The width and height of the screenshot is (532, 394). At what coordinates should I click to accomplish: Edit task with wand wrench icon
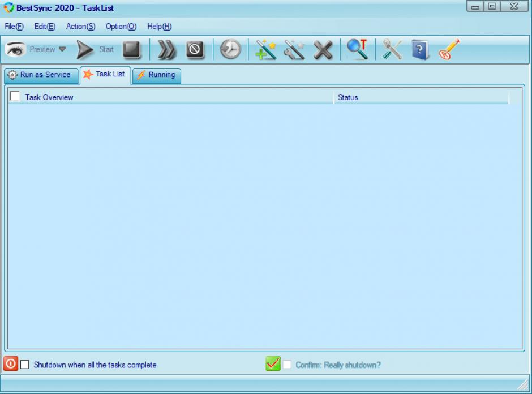pos(294,50)
